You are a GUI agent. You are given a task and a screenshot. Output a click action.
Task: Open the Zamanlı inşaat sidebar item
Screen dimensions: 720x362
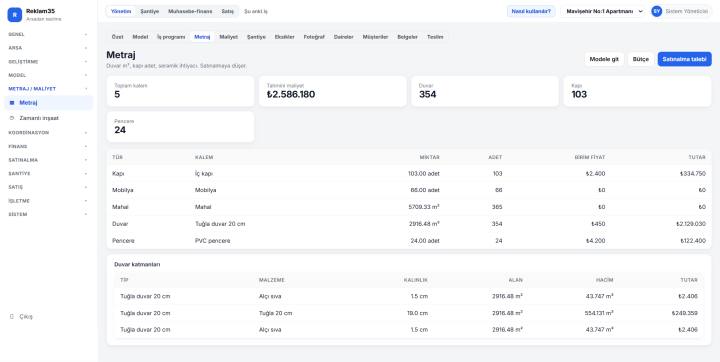48,118
